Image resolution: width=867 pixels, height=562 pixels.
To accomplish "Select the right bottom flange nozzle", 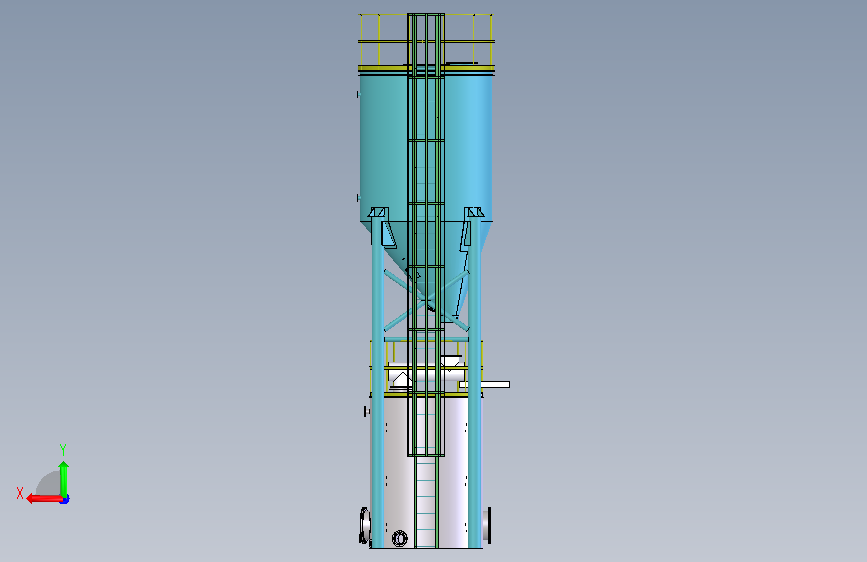I will click(x=487, y=525).
